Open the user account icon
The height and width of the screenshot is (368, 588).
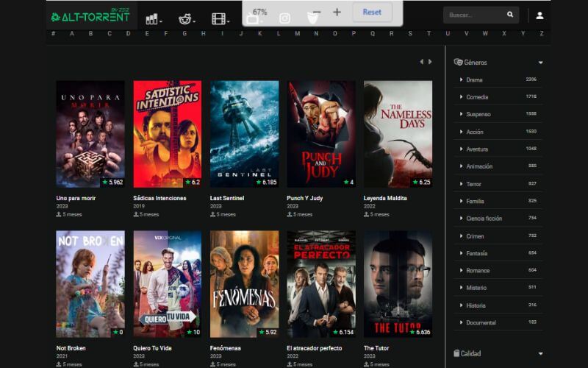539,15
